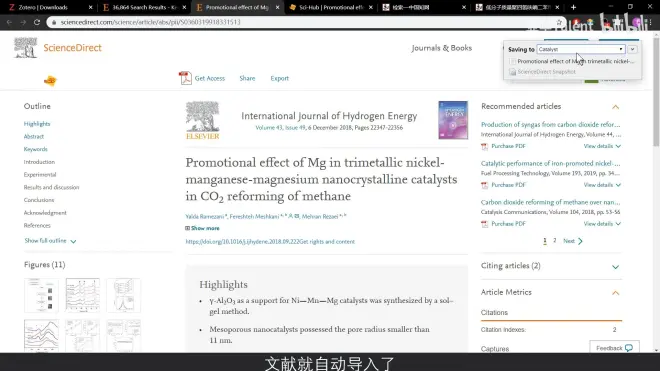The height and width of the screenshot is (371, 660).
Task: Close the Zotero Downloads tab
Action: [x=90, y=7]
